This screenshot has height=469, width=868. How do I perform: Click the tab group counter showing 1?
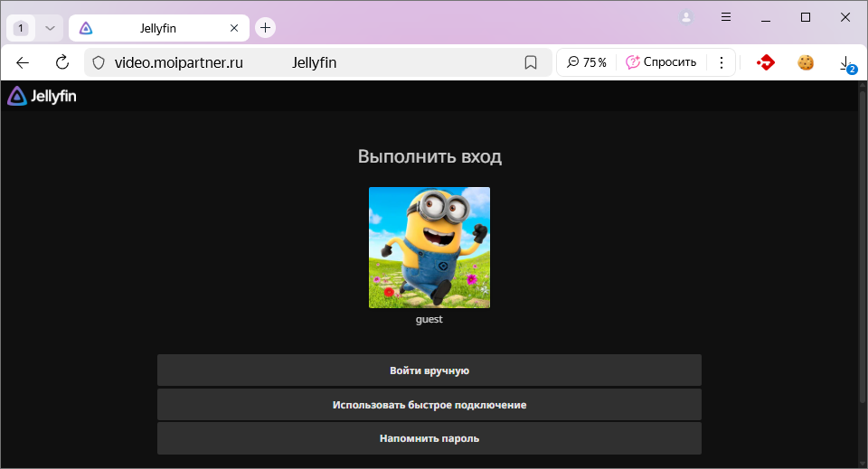tap(21, 28)
